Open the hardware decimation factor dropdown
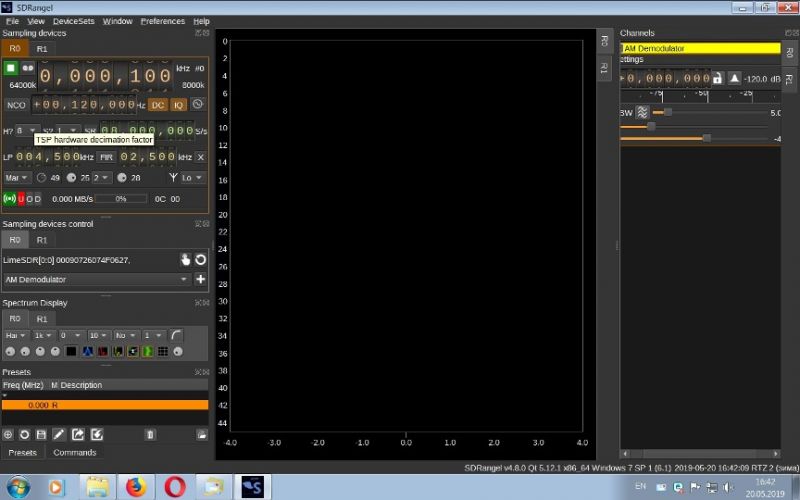 tap(26, 130)
